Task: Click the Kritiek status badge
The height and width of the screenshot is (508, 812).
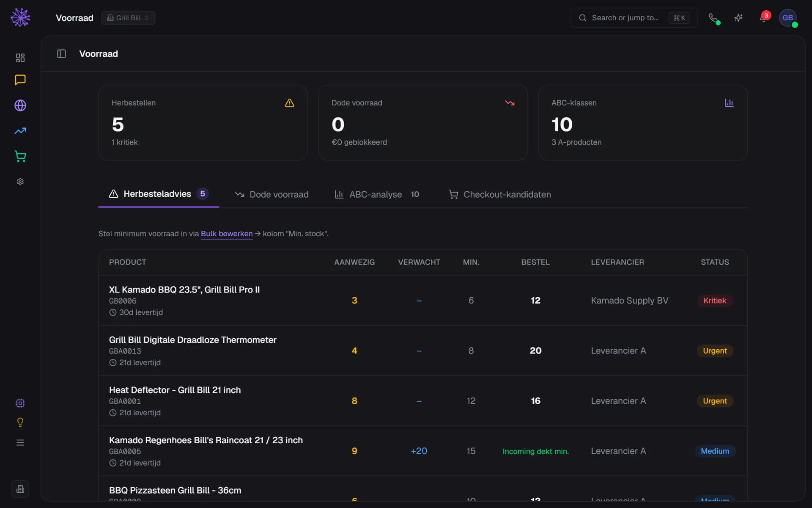Action: coord(715,301)
